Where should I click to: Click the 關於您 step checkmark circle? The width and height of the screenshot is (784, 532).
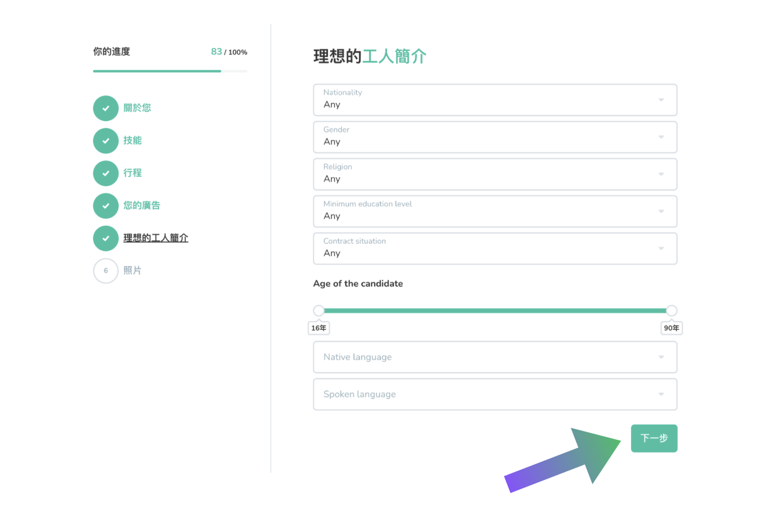(x=105, y=108)
